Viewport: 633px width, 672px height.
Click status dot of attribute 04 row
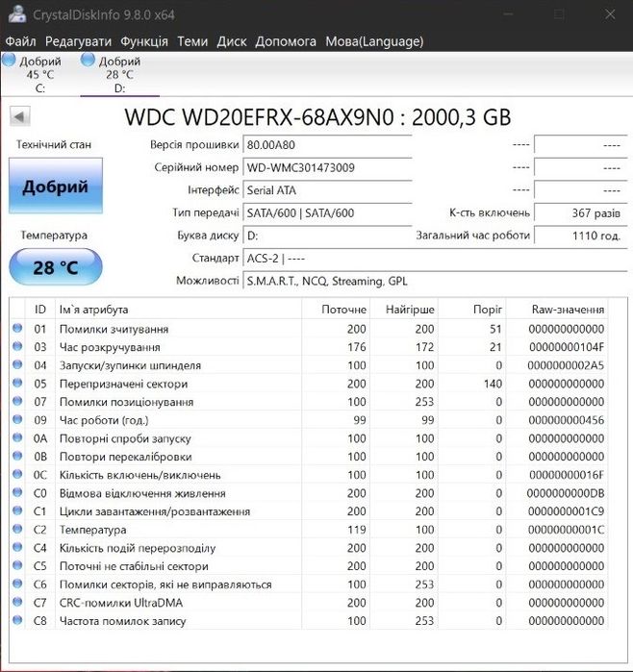17,364
